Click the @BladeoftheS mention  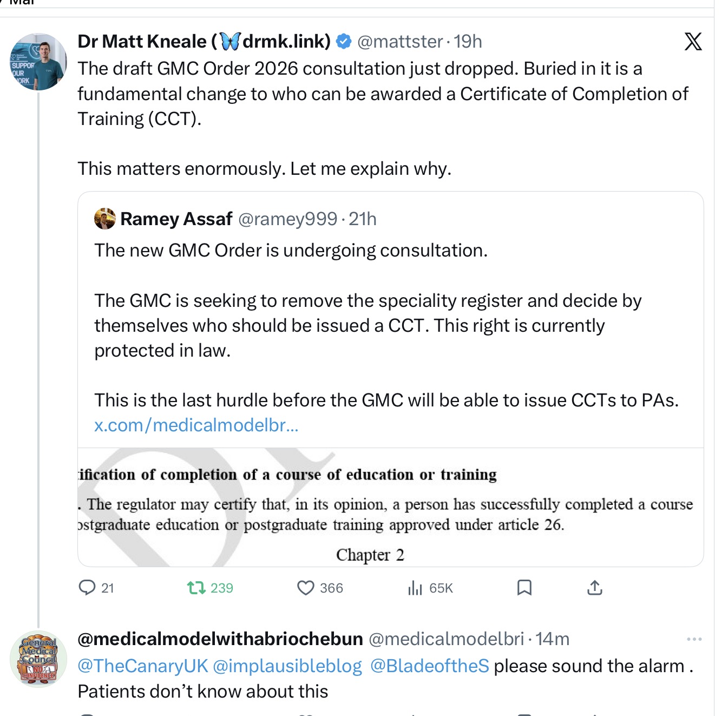coord(430,666)
